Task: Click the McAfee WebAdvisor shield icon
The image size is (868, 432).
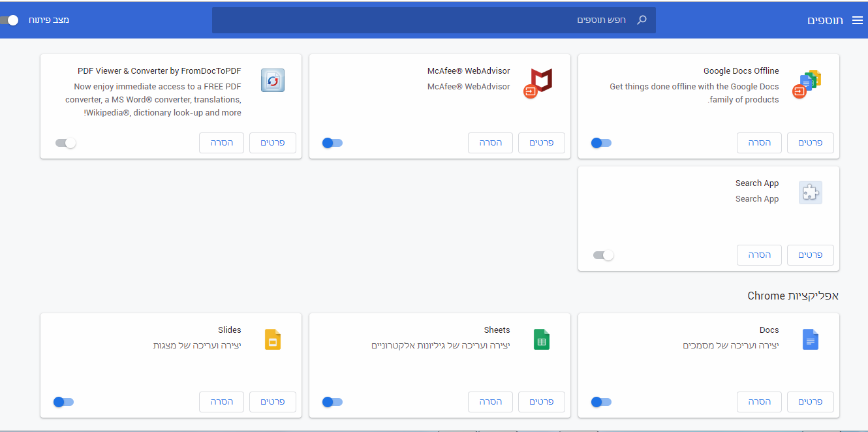Action: point(538,84)
